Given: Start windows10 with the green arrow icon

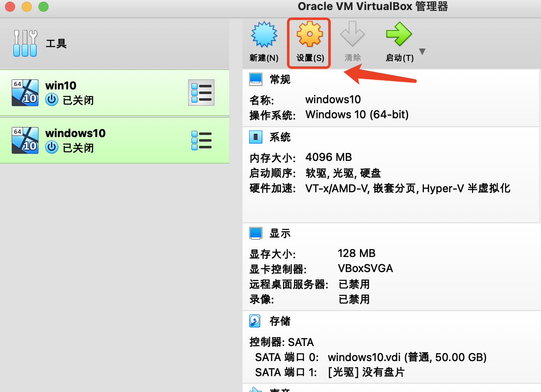Looking at the screenshot, I should 399,36.
